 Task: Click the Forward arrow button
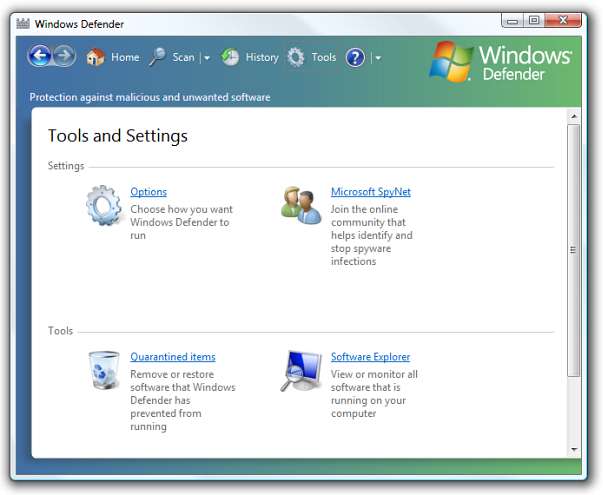pos(65,57)
